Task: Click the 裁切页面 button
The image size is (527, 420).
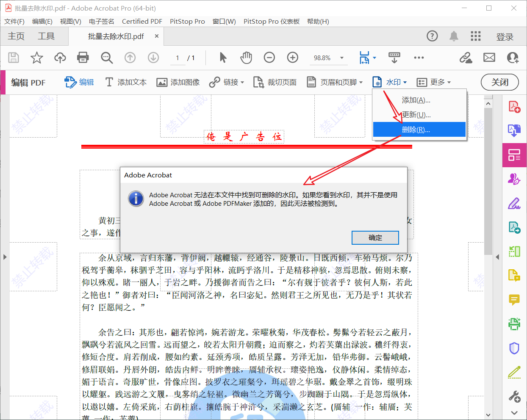Action: (275, 82)
